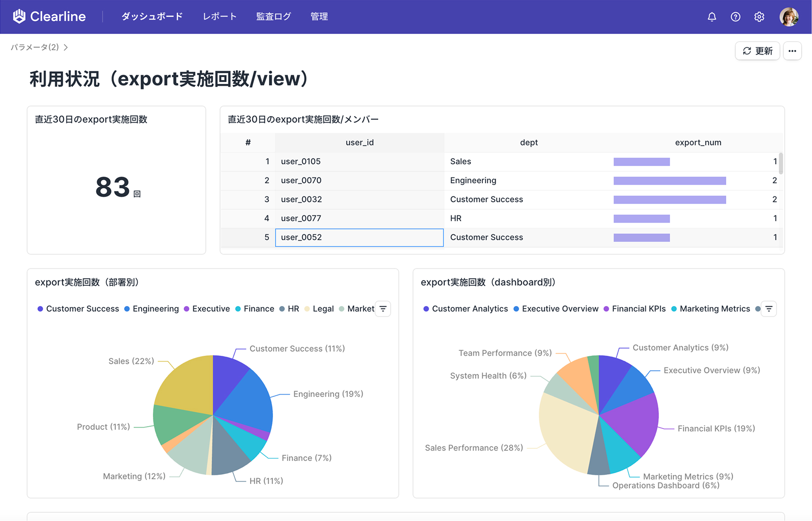The image size is (812, 521).
Task: Click the パラメータ(2) breadcrumb link
Action: click(x=35, y=47)
